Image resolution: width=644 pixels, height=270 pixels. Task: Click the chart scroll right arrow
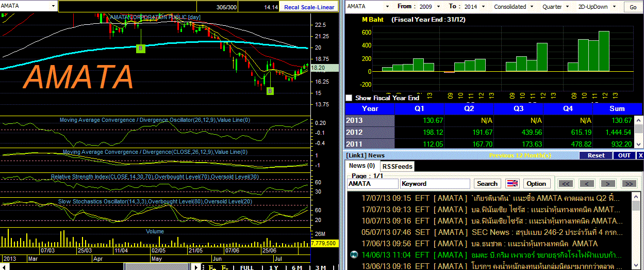point(195,267)
